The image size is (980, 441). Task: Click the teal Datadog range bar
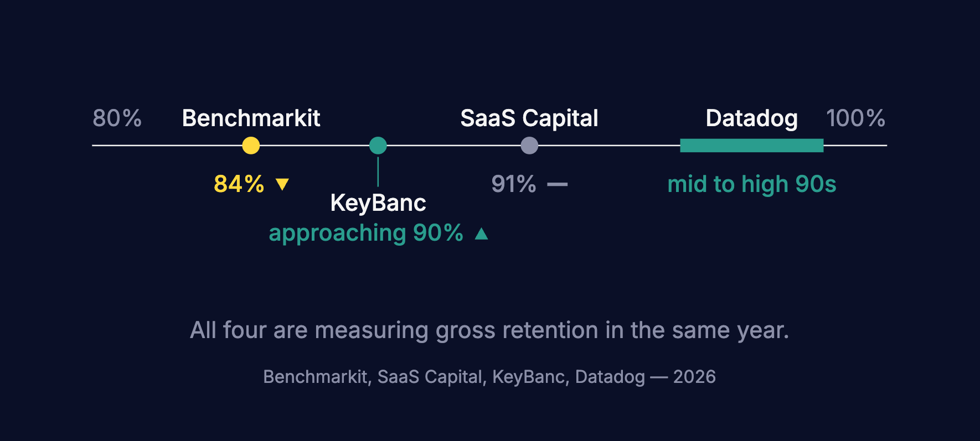(752, 146)
